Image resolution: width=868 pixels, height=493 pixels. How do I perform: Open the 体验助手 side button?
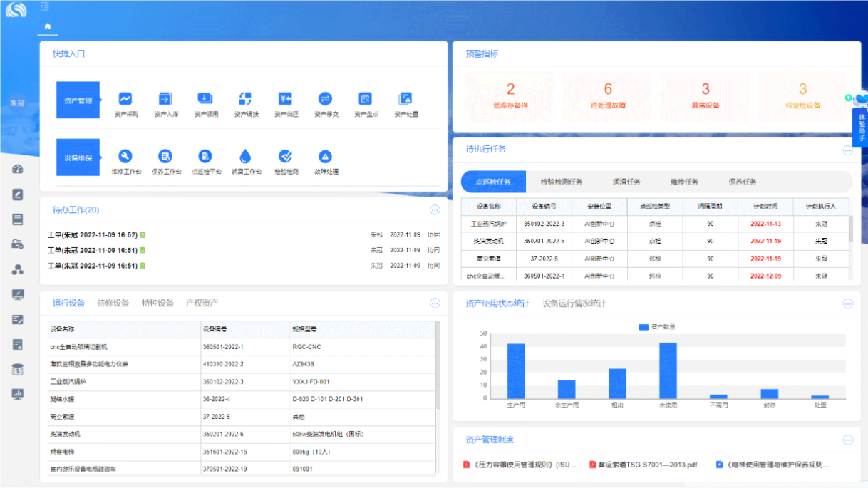pos(861,128)
